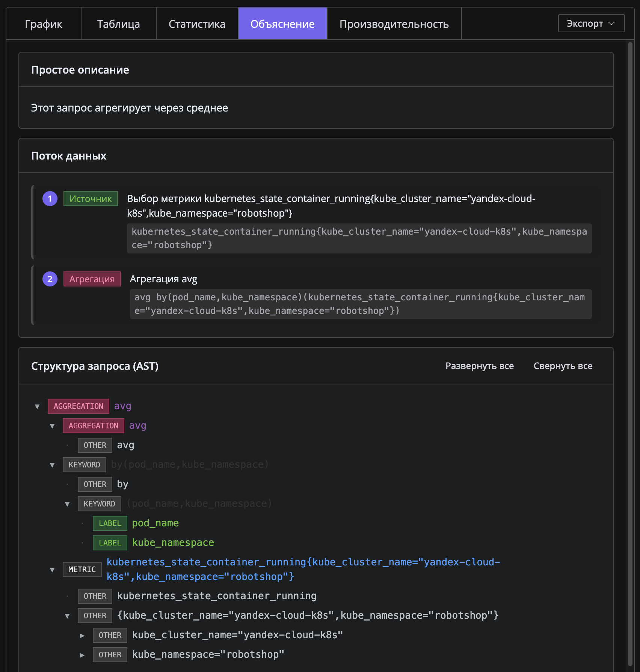Collapse the nested AGGREGATION avg node
640x672 pixels.
(52, 426)
